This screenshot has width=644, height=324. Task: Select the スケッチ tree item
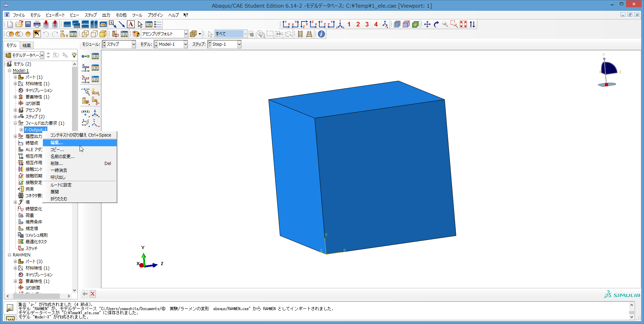pyautogui.click(x=31, y=248)
